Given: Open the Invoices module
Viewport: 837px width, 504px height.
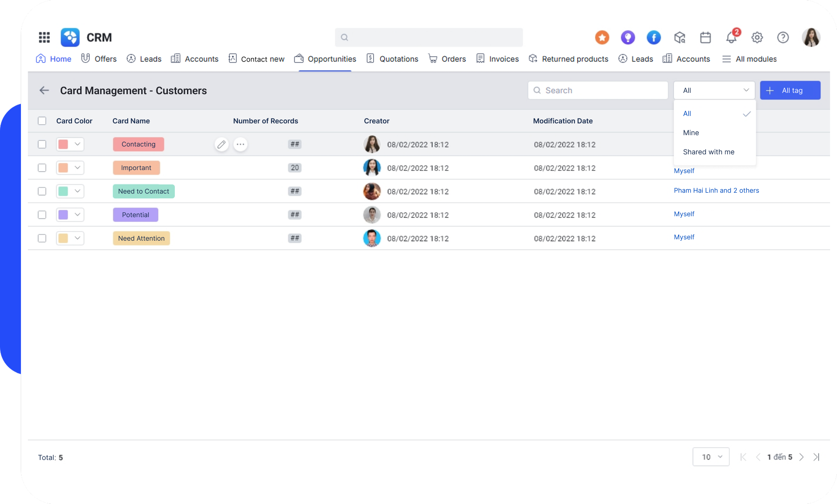Looking at the screenshot, I should pos(504,59).
